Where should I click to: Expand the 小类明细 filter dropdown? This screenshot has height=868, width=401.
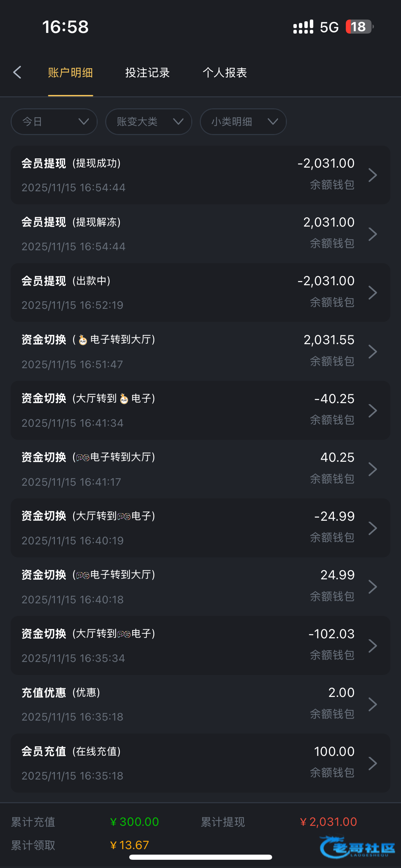click(243, 122)
